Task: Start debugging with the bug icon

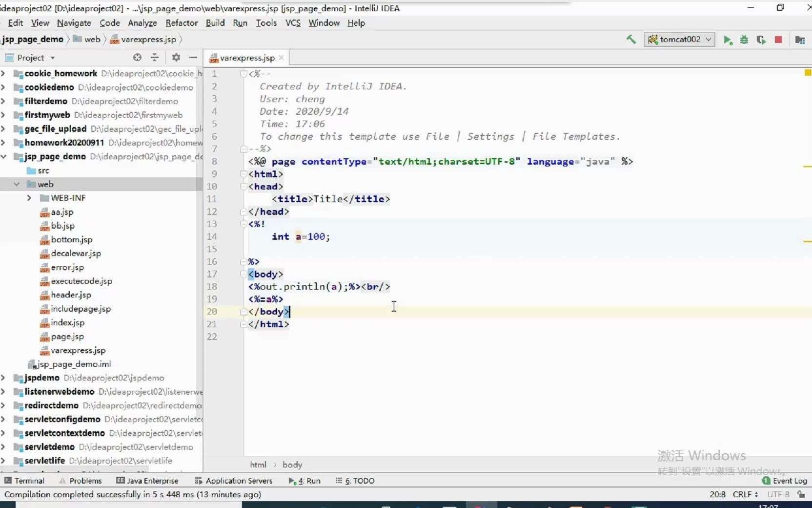Action: click(x=744, y=40)
